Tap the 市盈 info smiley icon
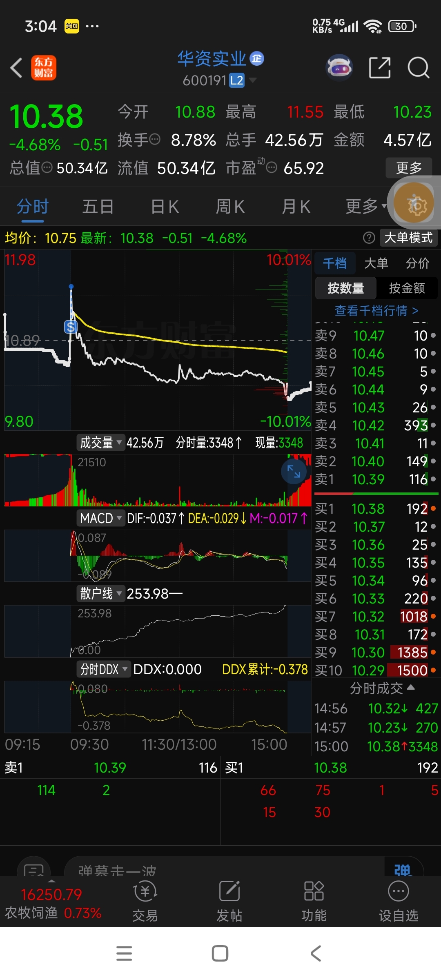Image resolution: width=441 pixels, height=980 pixels. 272,168
